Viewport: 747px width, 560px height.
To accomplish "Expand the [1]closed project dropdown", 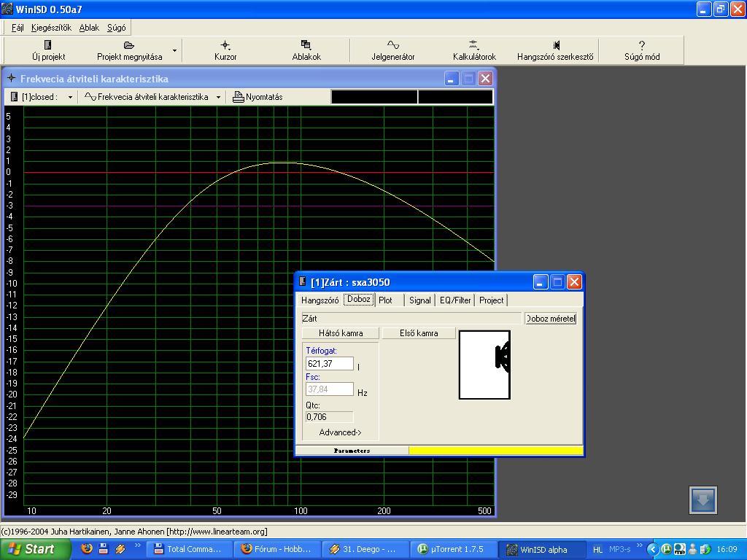I will [70, 97].
